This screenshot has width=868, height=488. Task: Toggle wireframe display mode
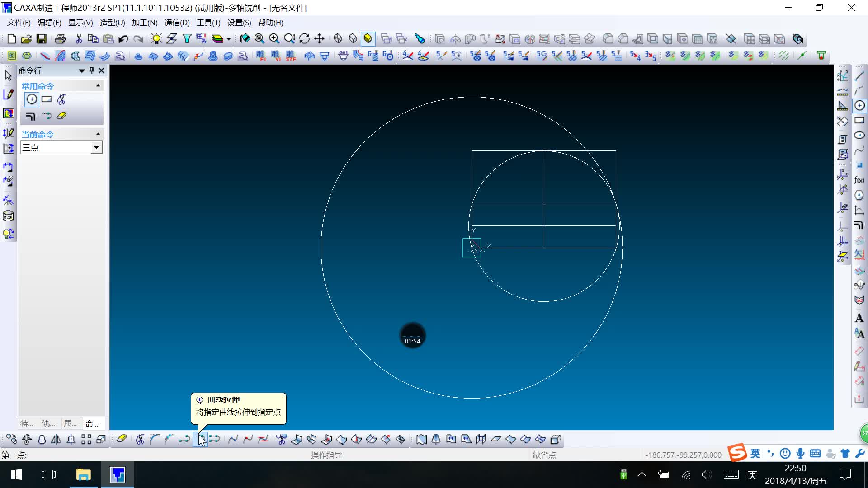pos(338,39)
